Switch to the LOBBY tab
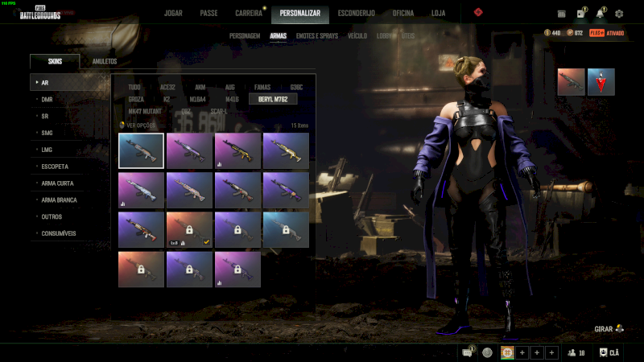The height and width of the screenshot is (362, 644). (384, 35)
